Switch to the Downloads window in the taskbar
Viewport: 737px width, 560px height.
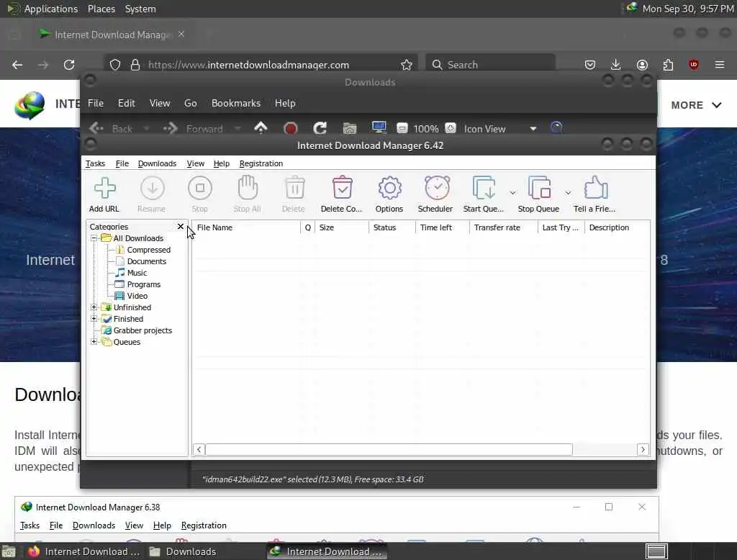click(x=183, y=551)
